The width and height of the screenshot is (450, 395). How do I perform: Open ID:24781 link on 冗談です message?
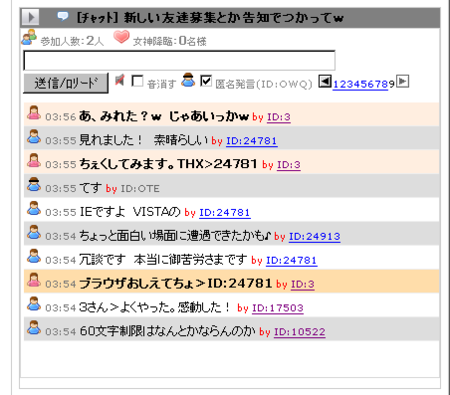291,260
